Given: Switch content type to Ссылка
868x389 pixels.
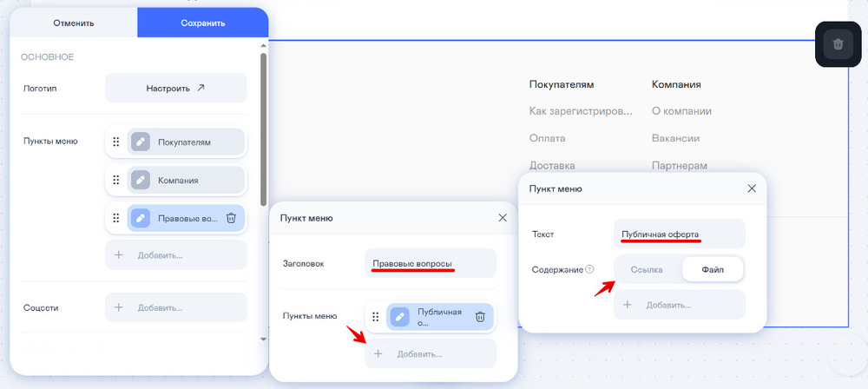Looking at the screenshot, I should click(x=647, y=270).
